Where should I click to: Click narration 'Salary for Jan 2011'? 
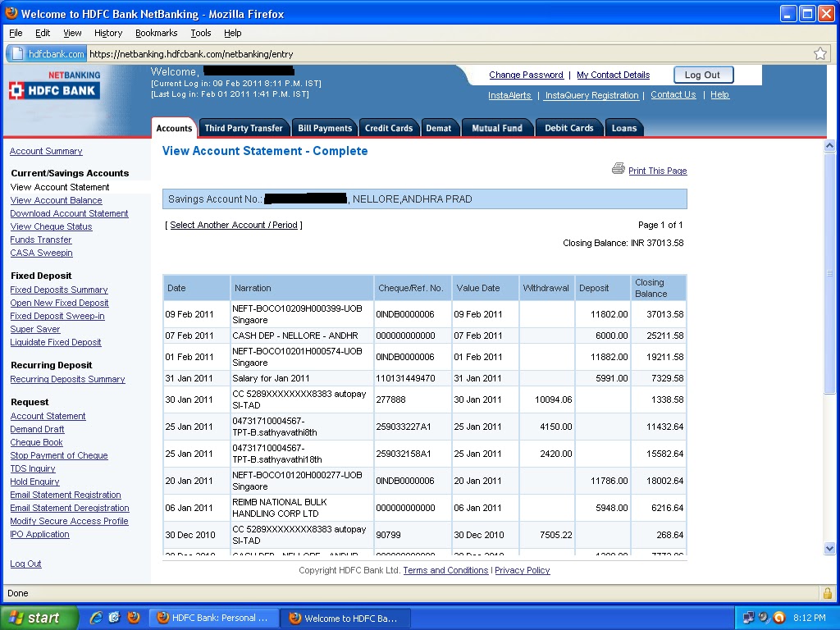[271, 378]
